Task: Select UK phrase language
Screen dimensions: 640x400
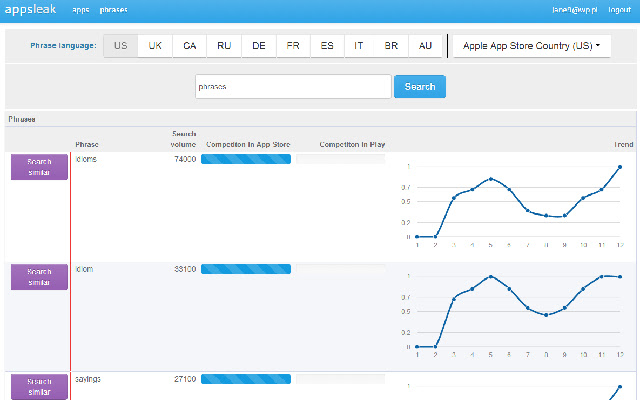Action: tap(155, 46)
